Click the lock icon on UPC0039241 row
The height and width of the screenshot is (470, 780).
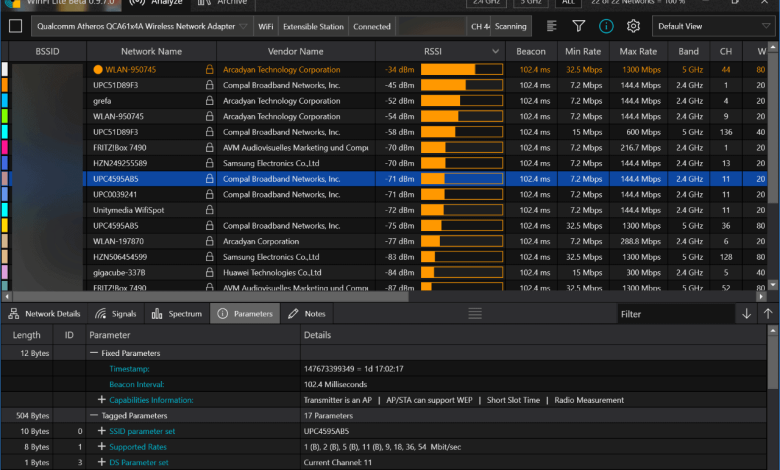point(209,194)
